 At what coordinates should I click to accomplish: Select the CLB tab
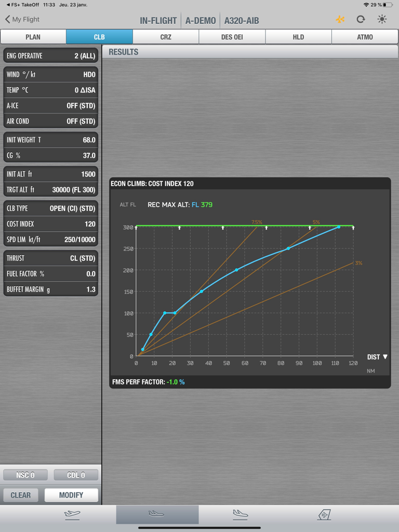[x=99, y=37]
